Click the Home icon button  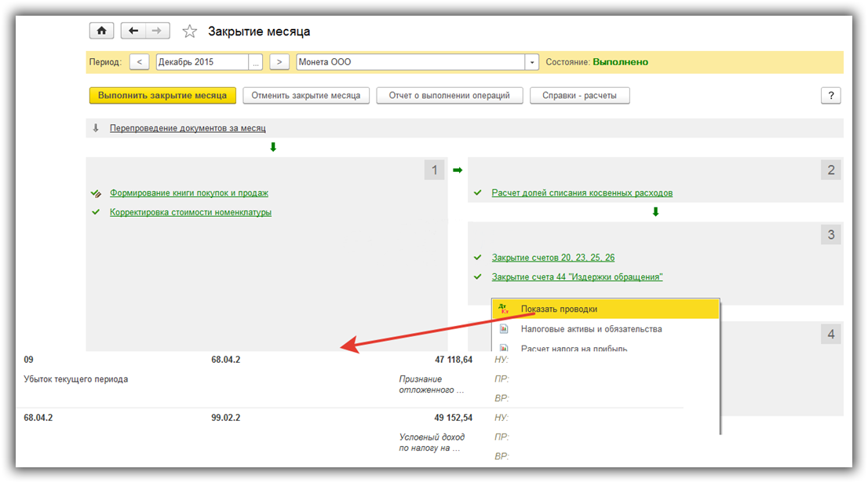tap(102, 31)
